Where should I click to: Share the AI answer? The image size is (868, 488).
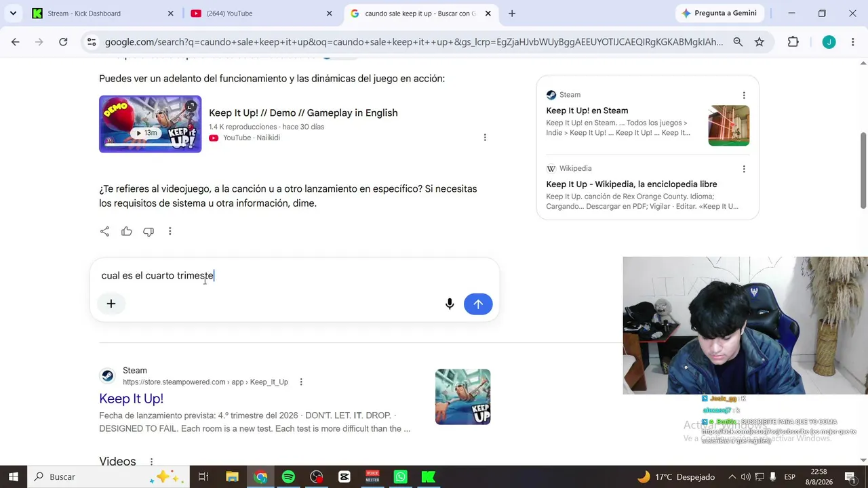pos(104,232)
